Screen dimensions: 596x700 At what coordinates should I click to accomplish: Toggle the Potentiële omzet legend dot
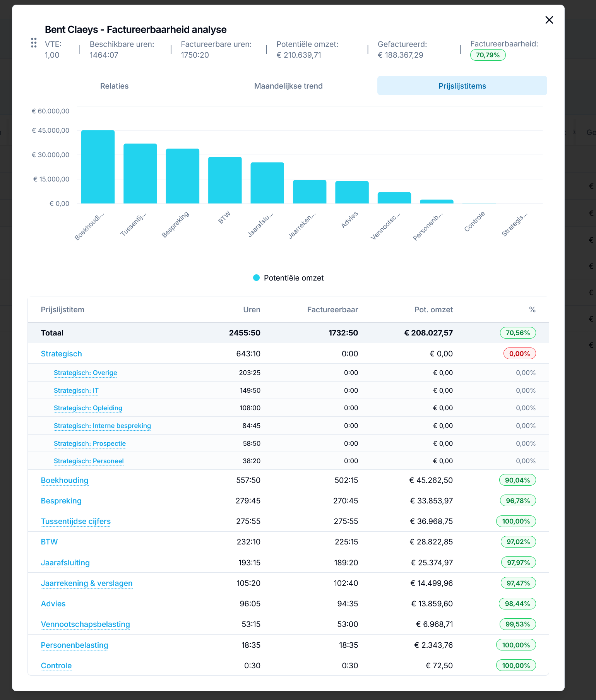(x=256, y=278)
